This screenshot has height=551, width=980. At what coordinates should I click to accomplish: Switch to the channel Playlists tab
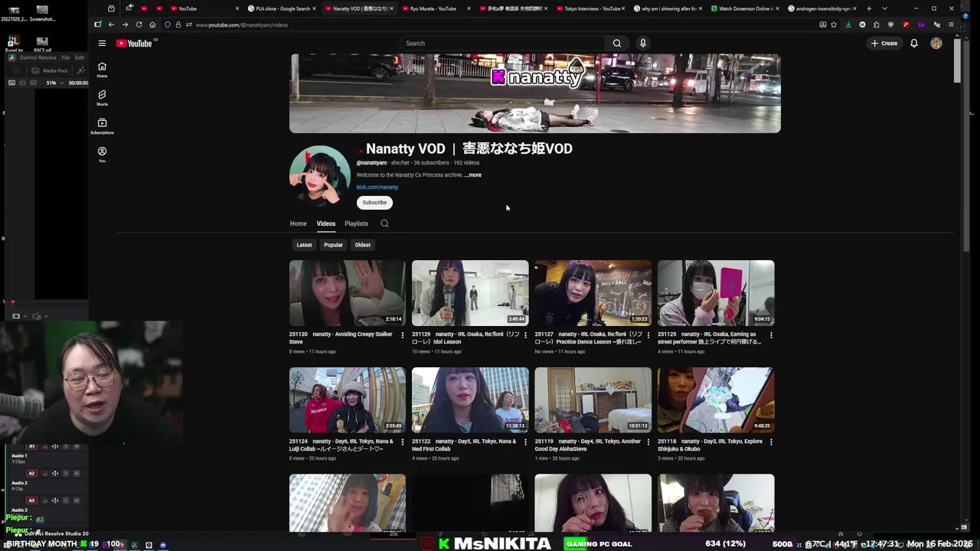pos(356,223)
